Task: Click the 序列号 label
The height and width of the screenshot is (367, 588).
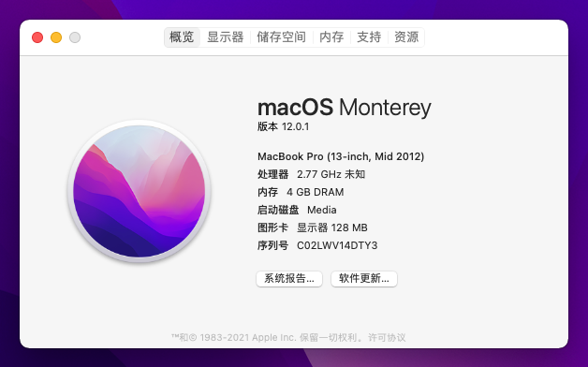Action: coord(272,245)
